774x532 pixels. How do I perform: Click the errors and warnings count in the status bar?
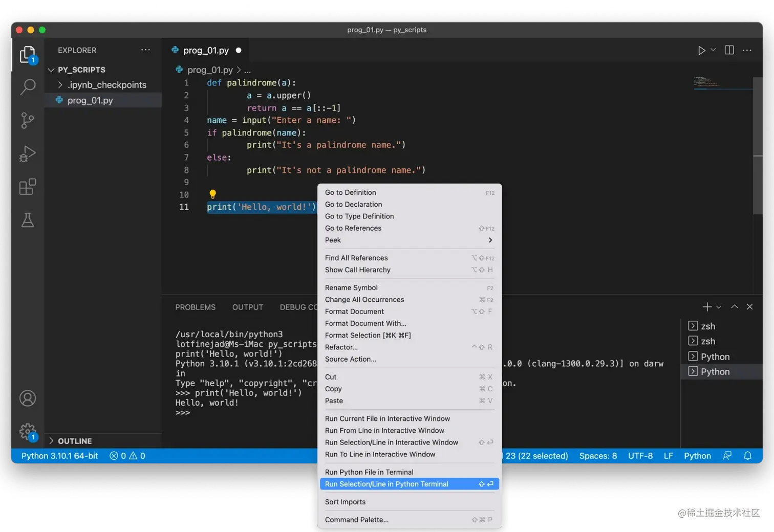127,456
